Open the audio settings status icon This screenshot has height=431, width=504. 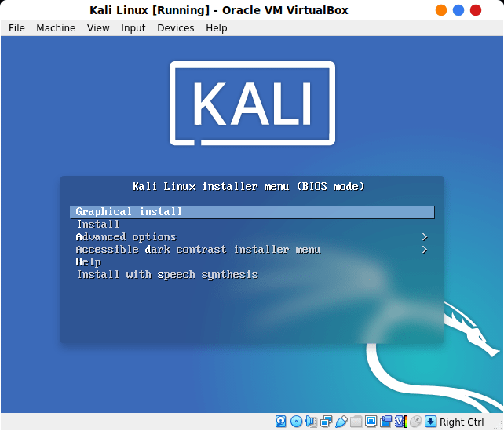pyautogui.click(x=311, y=421)
